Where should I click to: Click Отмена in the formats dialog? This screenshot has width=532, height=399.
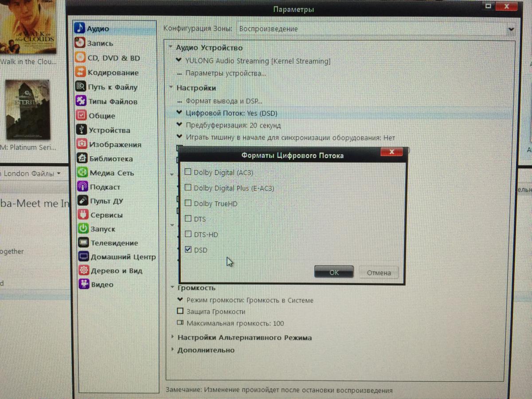(x=379, y=273)
